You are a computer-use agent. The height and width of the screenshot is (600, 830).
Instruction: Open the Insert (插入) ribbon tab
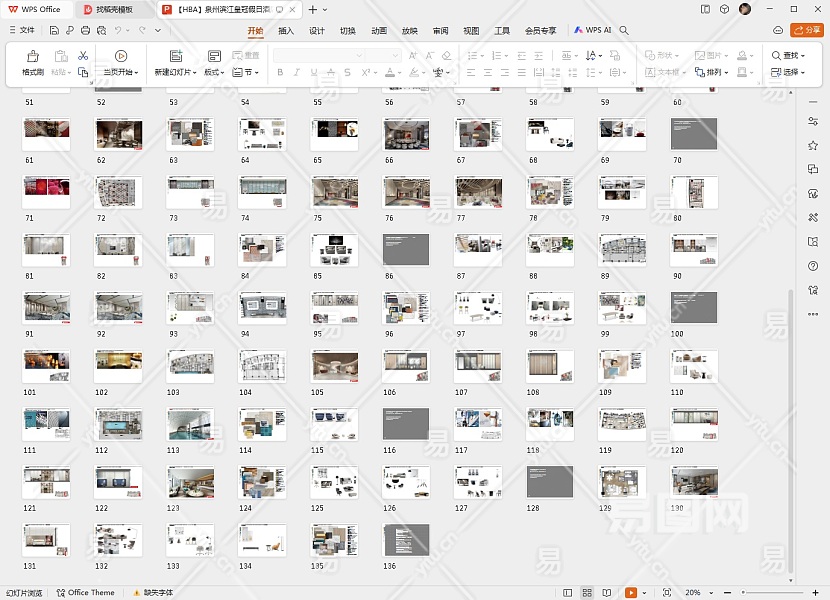pos(286,31)
